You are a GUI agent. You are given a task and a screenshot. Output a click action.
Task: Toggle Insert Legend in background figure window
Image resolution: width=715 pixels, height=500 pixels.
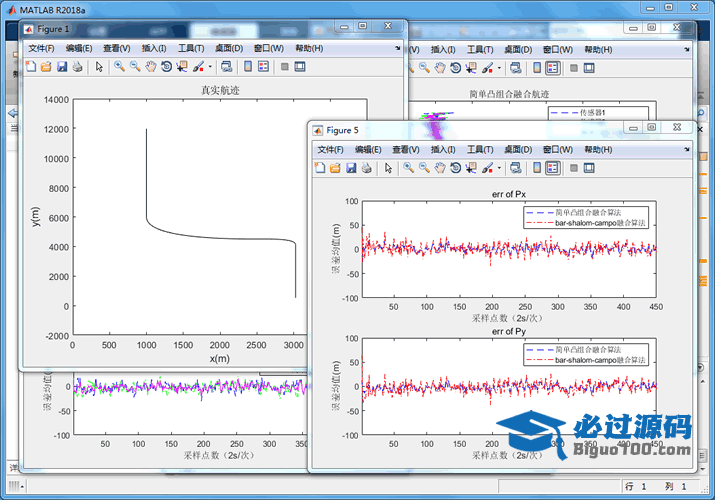pos(553,68)
